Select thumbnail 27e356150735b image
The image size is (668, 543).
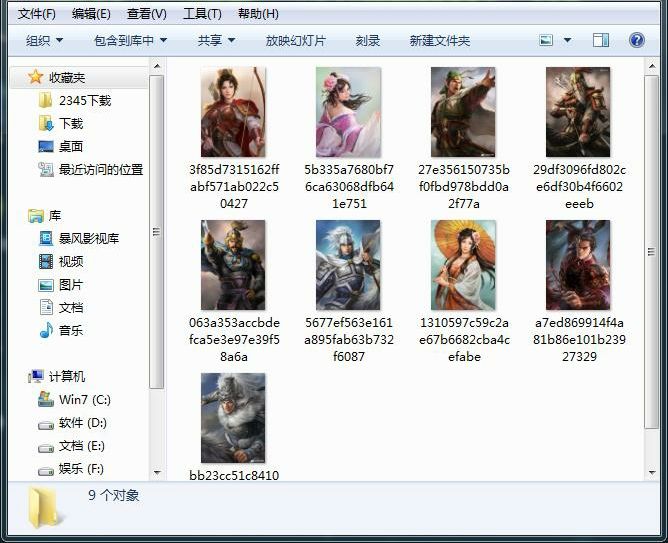(x=463, y=112)
